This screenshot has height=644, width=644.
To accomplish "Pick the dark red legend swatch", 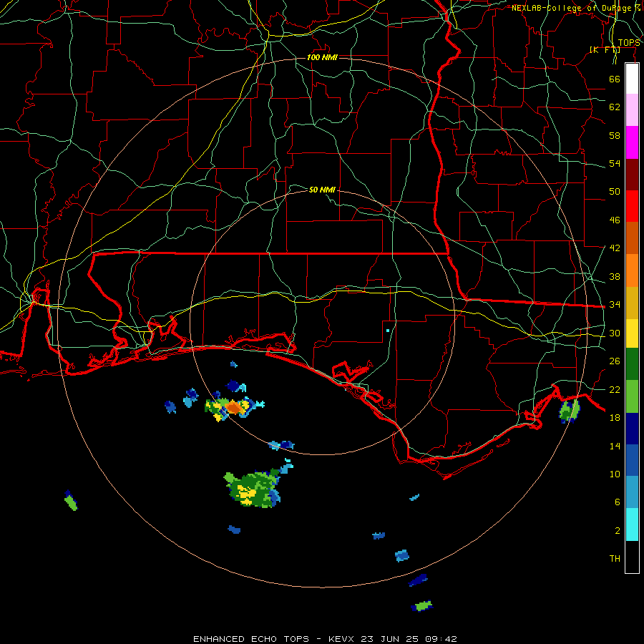I will 632,174.
